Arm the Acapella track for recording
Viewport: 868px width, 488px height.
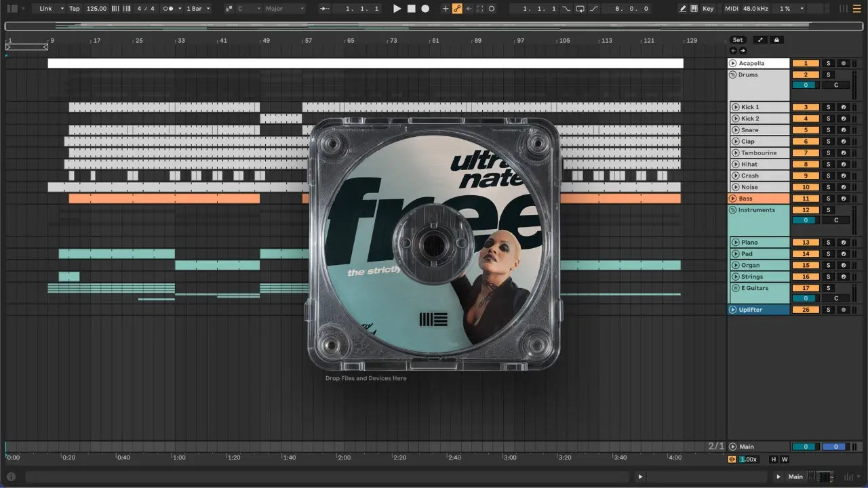(844, 64)
